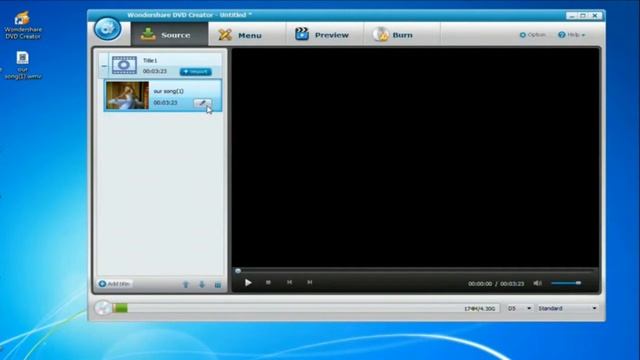Viewport: 640px width, 360px height.
Task: Click the green disc capacity bar
Action: point(120,308)
